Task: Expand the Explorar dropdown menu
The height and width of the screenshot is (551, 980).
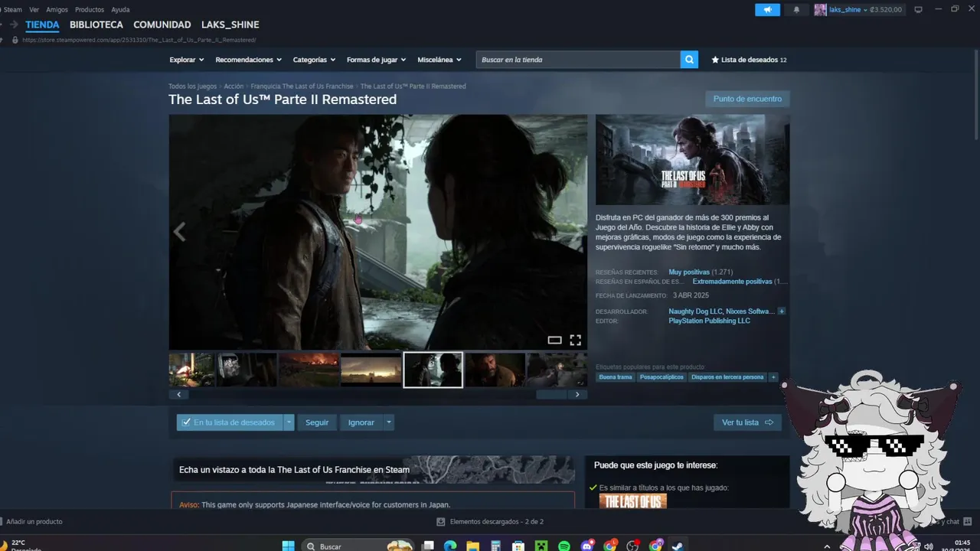Action: [x=187, y=60]
